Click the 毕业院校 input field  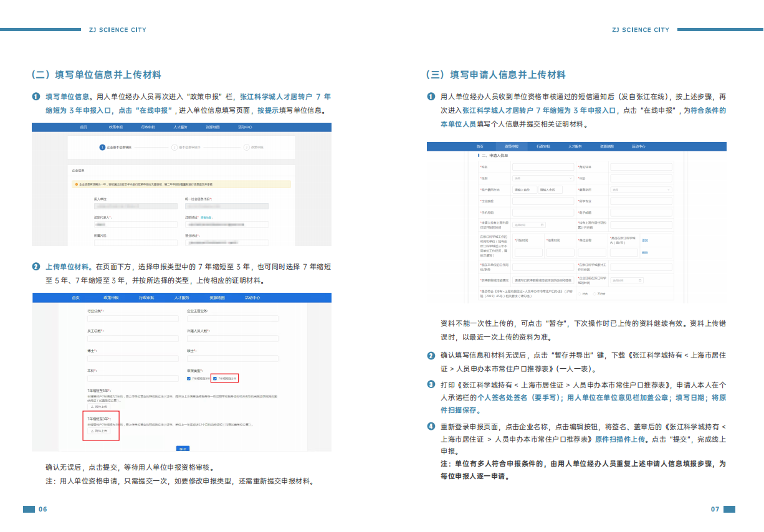point(543,201)
